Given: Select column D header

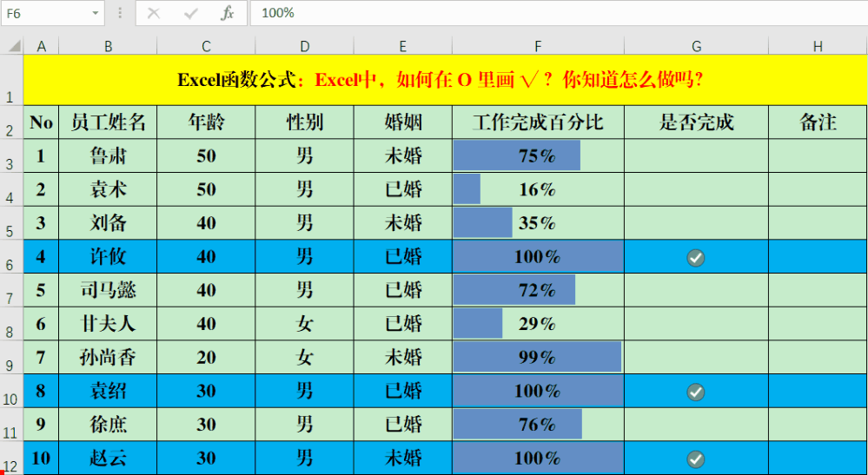Looking at the screenshot, I should 304,46.
